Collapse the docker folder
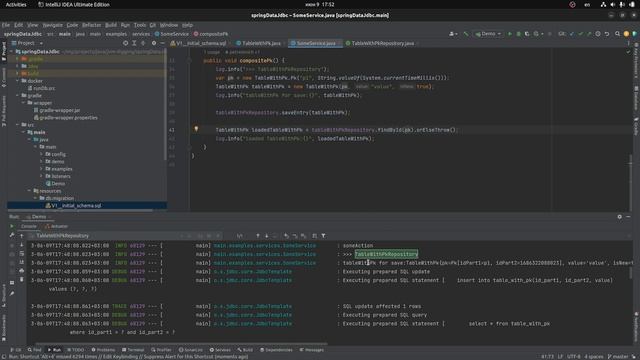This screenshot has height=360, width=640. (18, 81)
